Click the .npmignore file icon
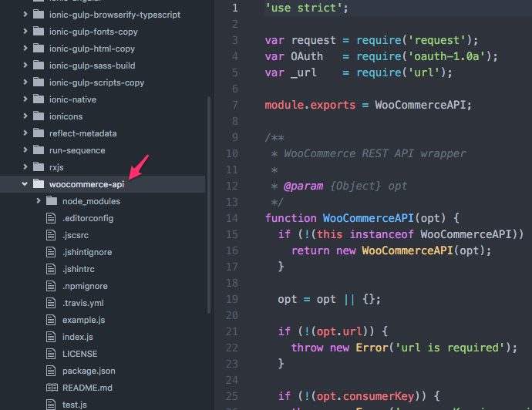 (x=51, y=286)
